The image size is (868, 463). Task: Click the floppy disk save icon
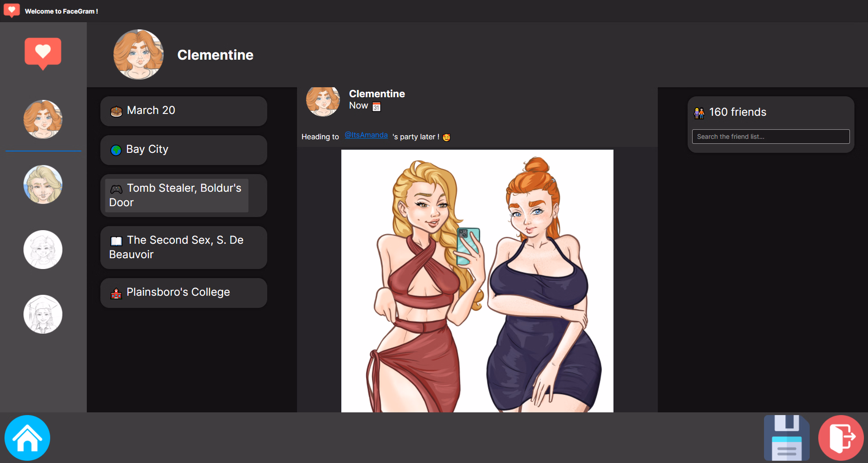pos(787,438)
